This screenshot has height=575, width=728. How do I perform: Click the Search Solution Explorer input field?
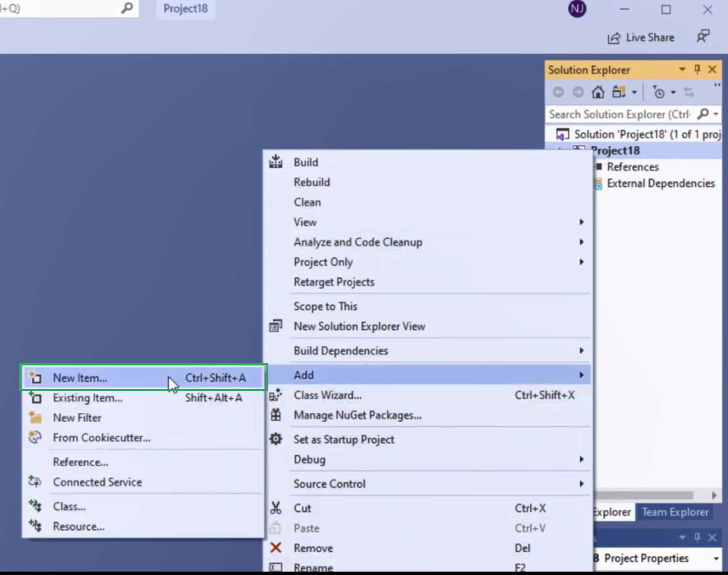pyautogui.click(x=619, y=114)
